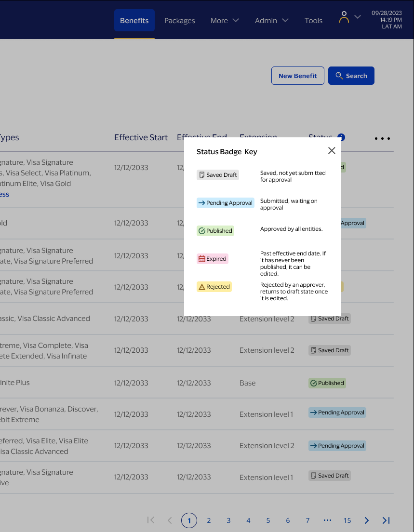Image resolution: width=414 pixels, height=532 pixels.
Task: Expand the Admin dropdown menu
Action: [271, 20]
